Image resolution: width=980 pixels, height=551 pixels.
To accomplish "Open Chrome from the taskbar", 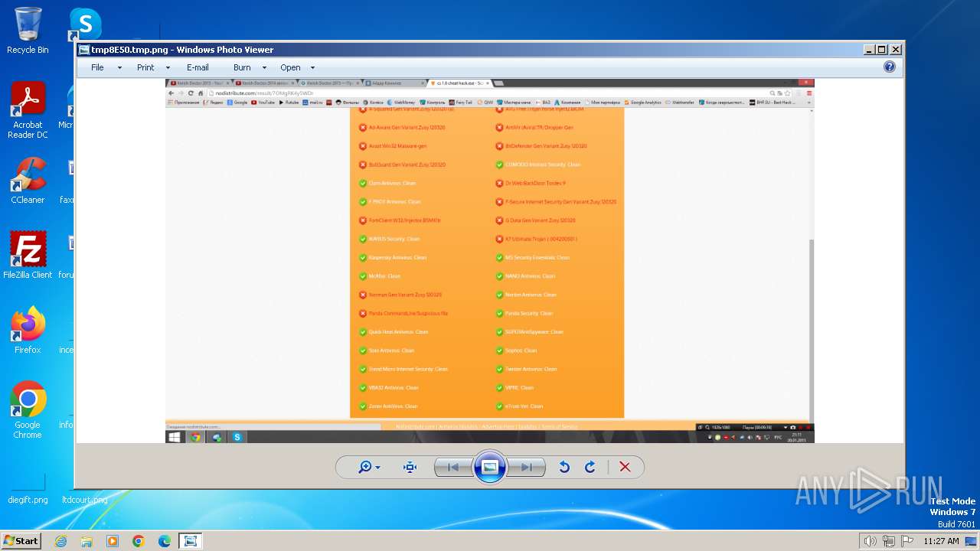I will pos(139,541).
